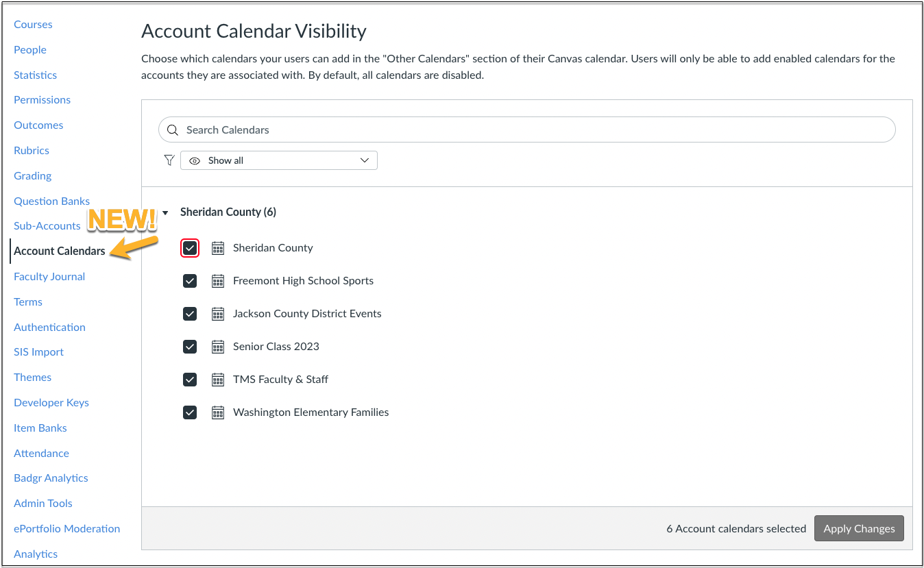Open the Show all filter dropdown
Screen dimensions: 924x568
278,160
